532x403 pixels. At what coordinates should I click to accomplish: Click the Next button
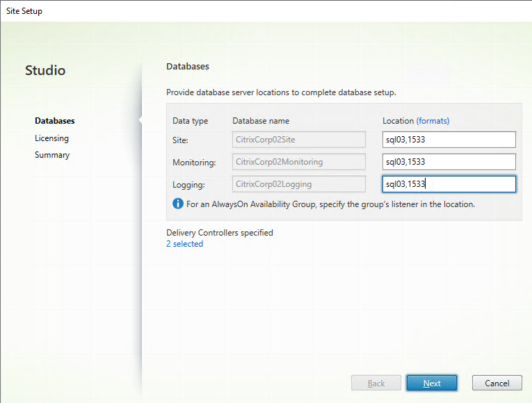click(432, 383)
